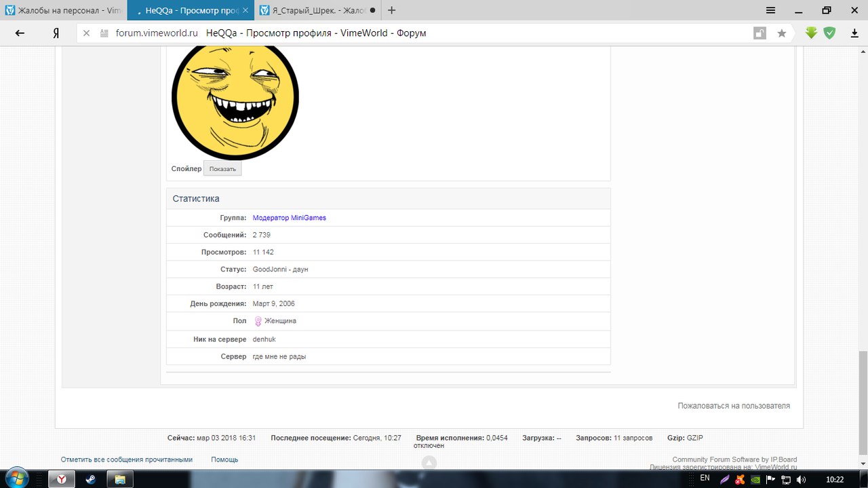Select the server nickname 'denhuk'
Screen dimensions: 868x488
pyautogui.click(x=264, y=339)
